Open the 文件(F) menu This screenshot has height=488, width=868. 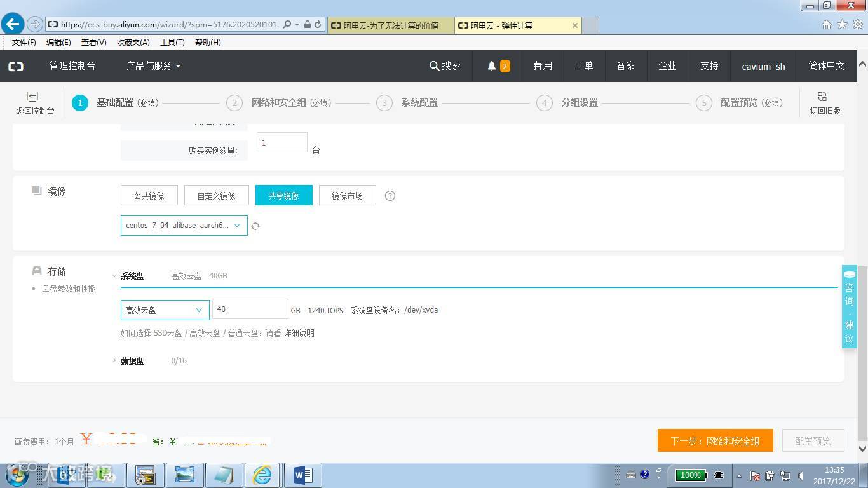(24, 43)
